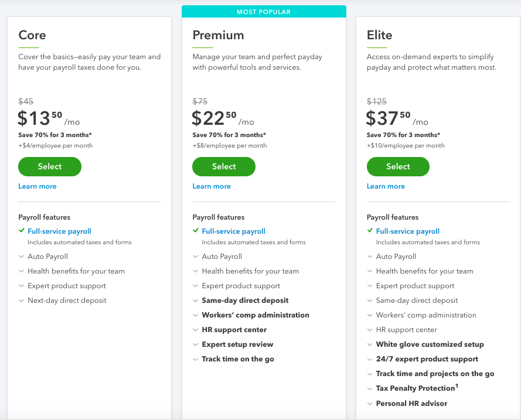
Task: Expand HR support center in Premium plan
Action: [230, 330]
